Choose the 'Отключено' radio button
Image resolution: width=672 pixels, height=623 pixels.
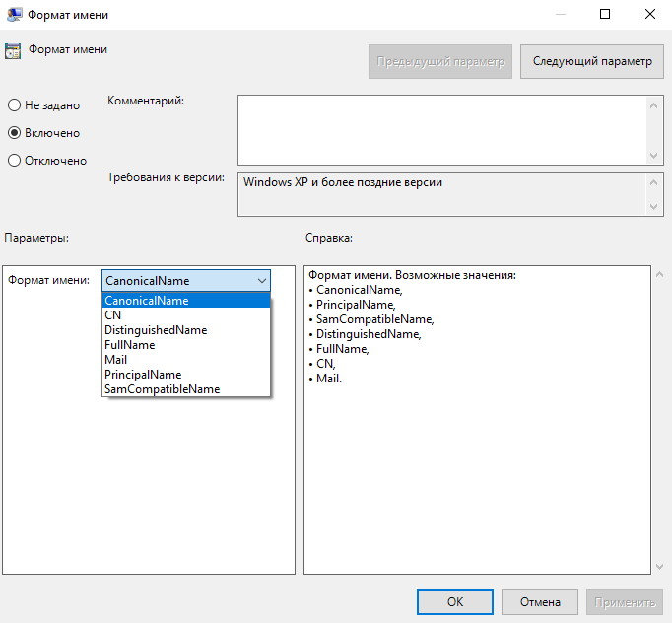tap(14, 161)
